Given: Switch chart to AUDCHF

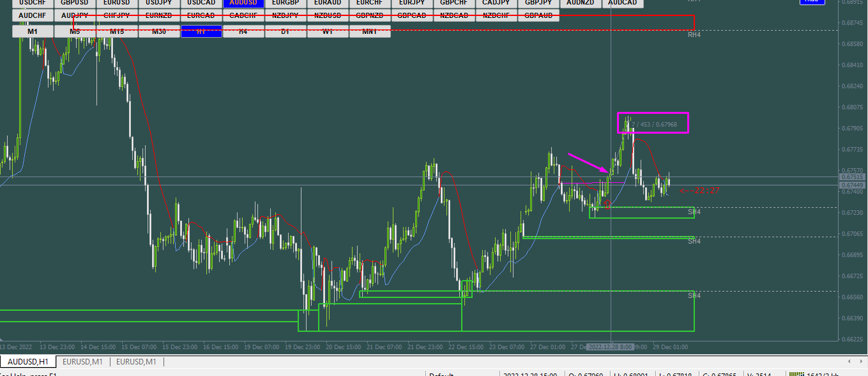Looking at the screenshot, I should pos(33,15).
